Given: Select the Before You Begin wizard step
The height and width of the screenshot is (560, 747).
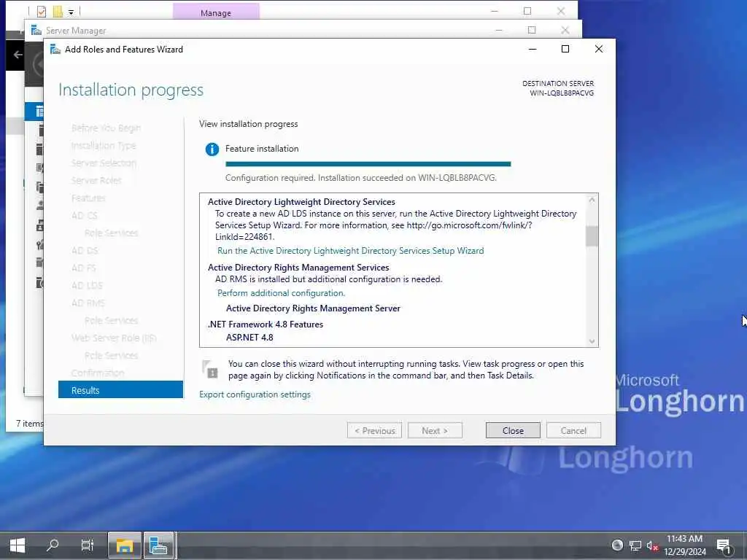Looking at the screenshot, I should (x=106, y=128).
